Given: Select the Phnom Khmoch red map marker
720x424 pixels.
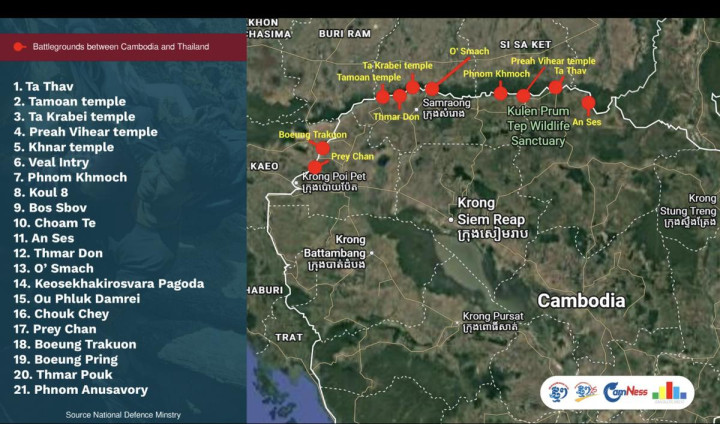Looking at the screenshot, I should [x=501, y=93].
